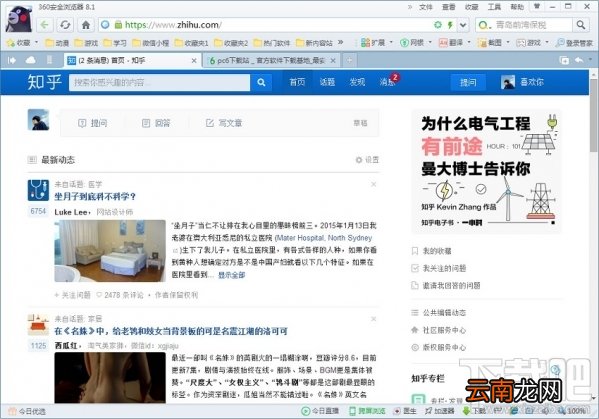Open 今日优选 in the status bar
Viewport: 599px width, 419px height.
click(x=27, y=411)
